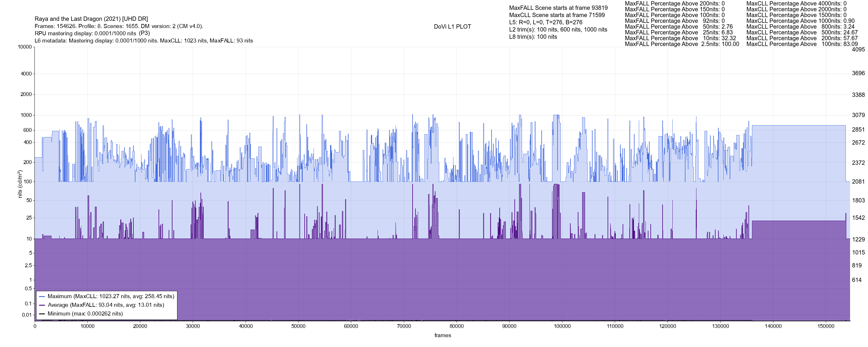Click the 'nits (cd/m²)' y-axis label

(20, 184)
